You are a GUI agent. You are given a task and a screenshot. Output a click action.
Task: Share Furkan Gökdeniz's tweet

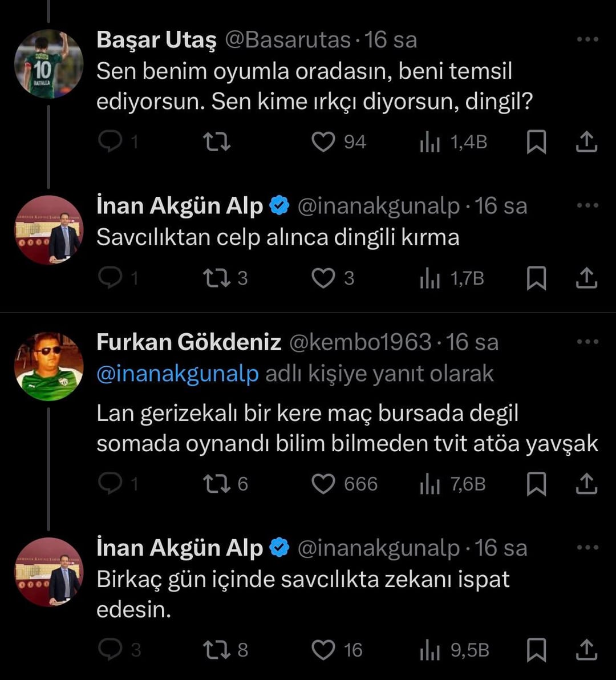pos(586,484)
